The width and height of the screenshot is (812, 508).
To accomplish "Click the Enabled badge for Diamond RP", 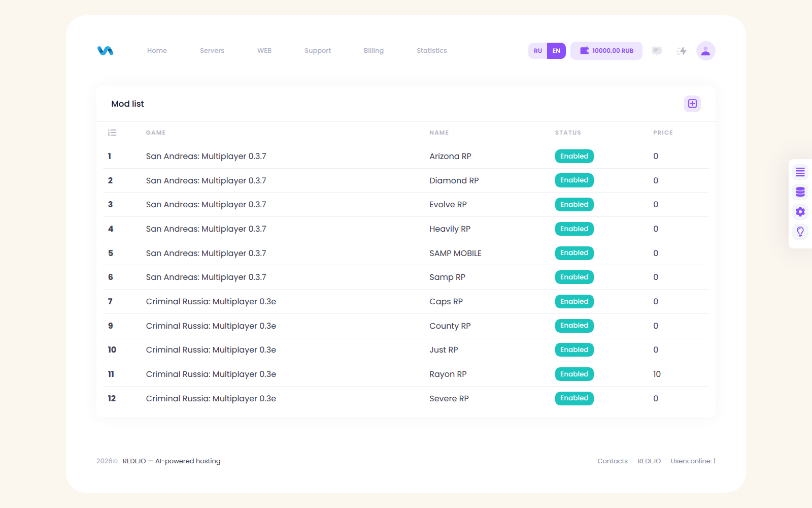I will [x=574, y=180].
